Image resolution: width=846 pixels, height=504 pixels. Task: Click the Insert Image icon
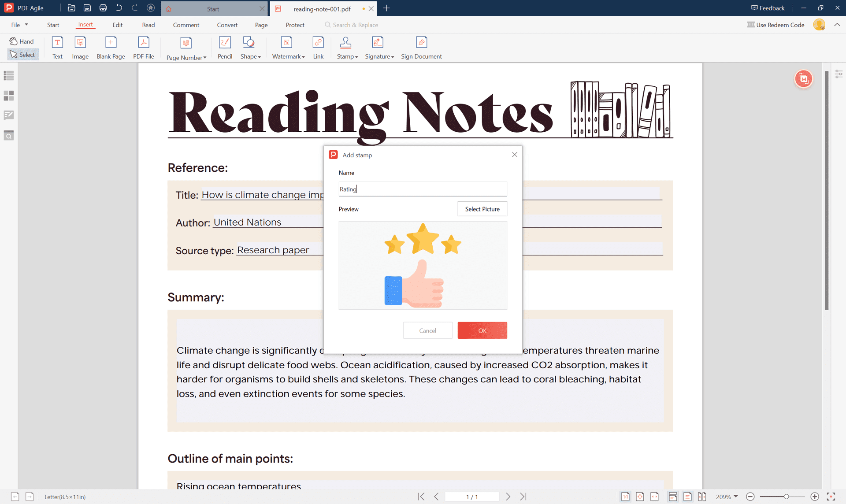tap(80, 48)
